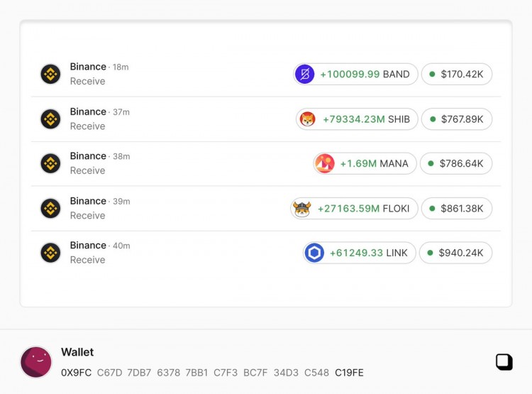532x394 pixels.
Task: Select the Binance name in the 37m row
Action: 88,111
